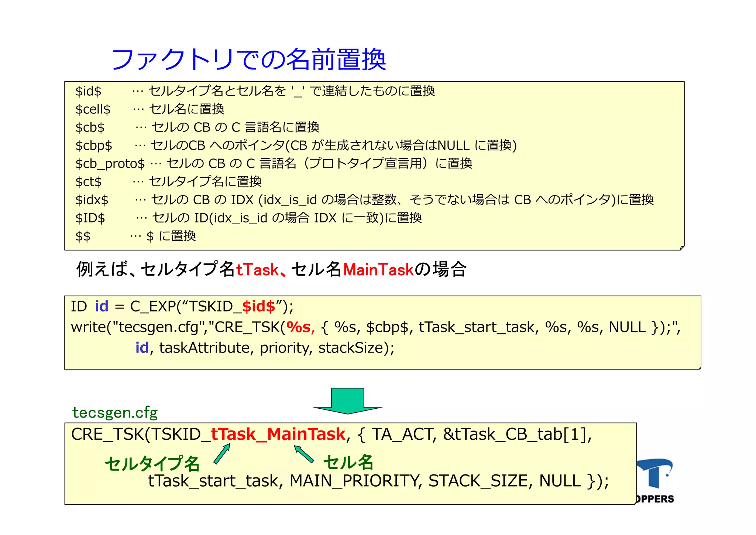This screenshot has height=535, width=756.
Task: Click the $ct$ celltype name row
Action: coord(168,181)
